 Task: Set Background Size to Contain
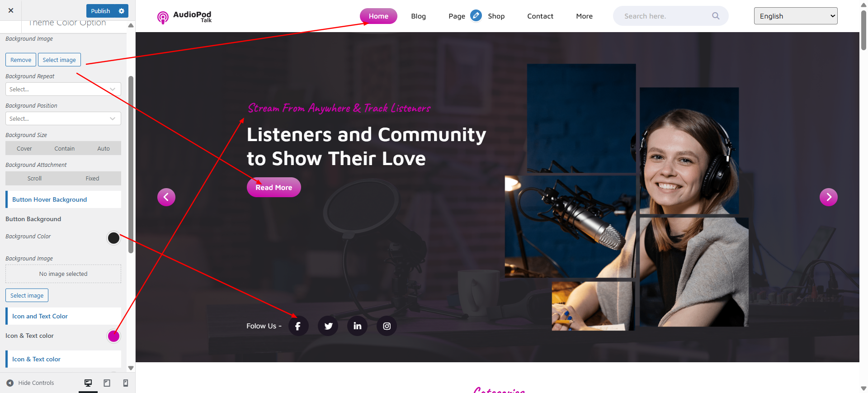65,148
